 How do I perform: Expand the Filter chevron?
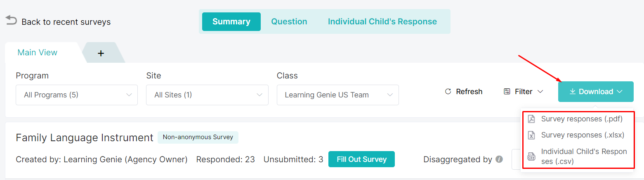[x=540, y=92]
